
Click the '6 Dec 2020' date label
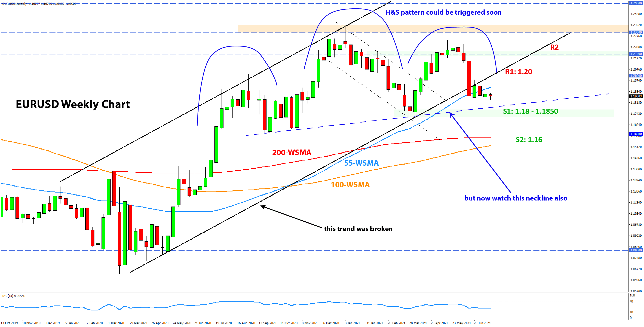(331, 323)
